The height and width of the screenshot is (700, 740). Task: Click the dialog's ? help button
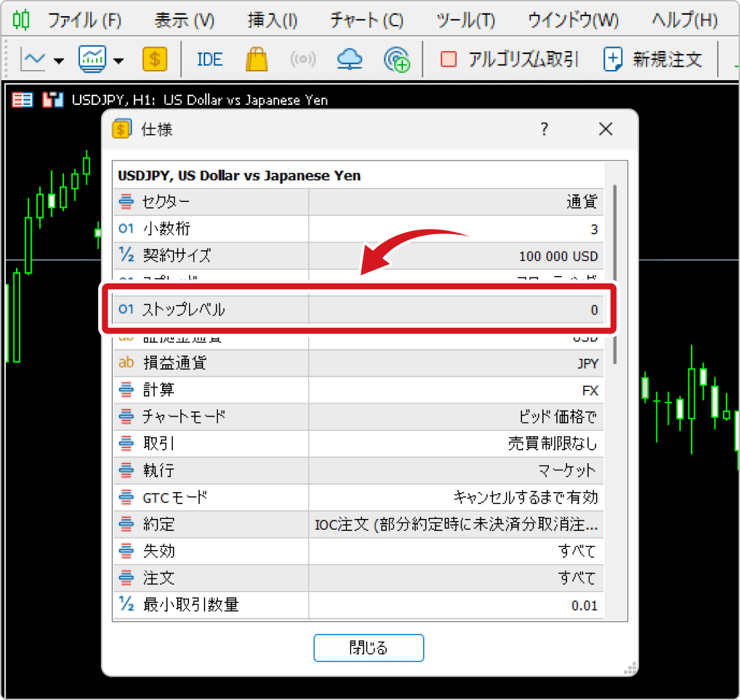click(x=544, y=129)
